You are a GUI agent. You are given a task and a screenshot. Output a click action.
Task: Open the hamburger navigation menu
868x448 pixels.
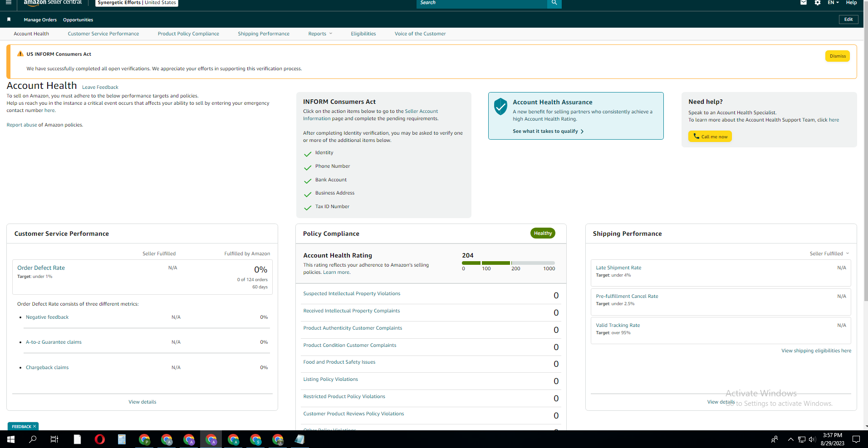9,3
